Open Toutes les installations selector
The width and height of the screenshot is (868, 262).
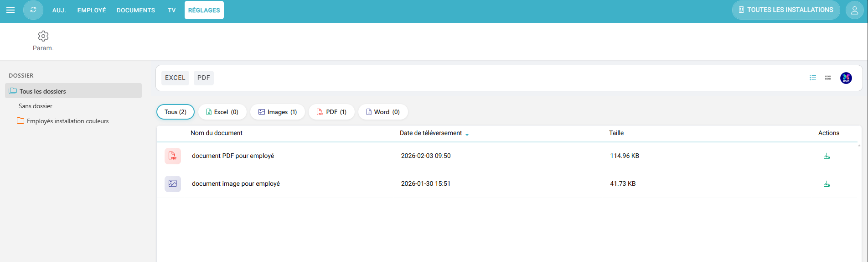(x=785, y=10)
